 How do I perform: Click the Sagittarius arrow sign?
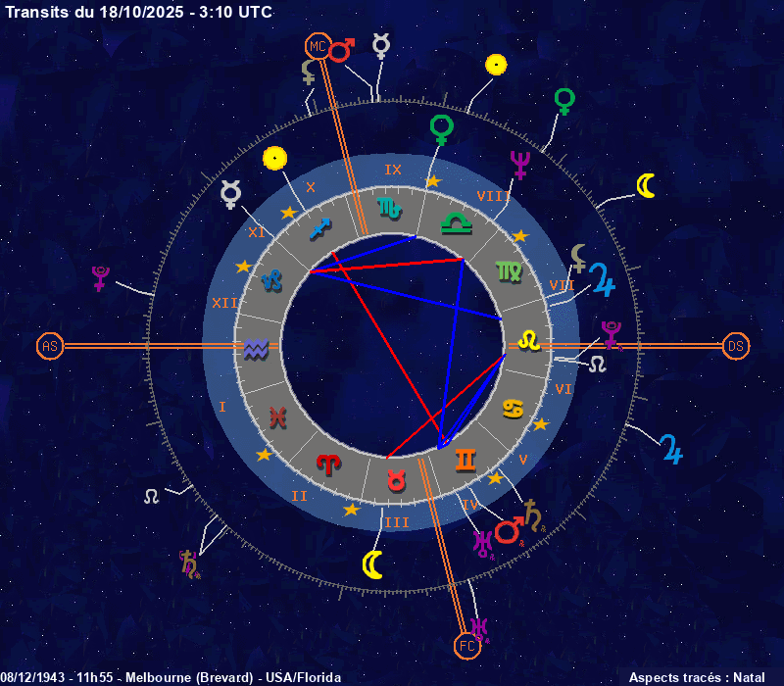[320, 229]
